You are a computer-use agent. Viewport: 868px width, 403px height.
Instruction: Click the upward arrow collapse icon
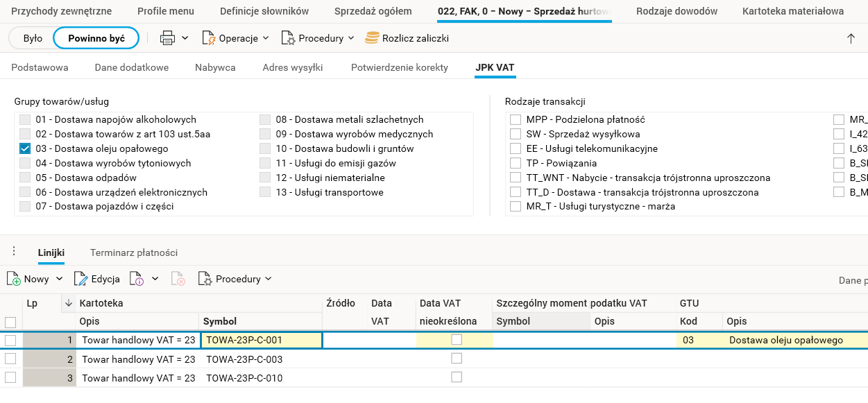point(851,39)
